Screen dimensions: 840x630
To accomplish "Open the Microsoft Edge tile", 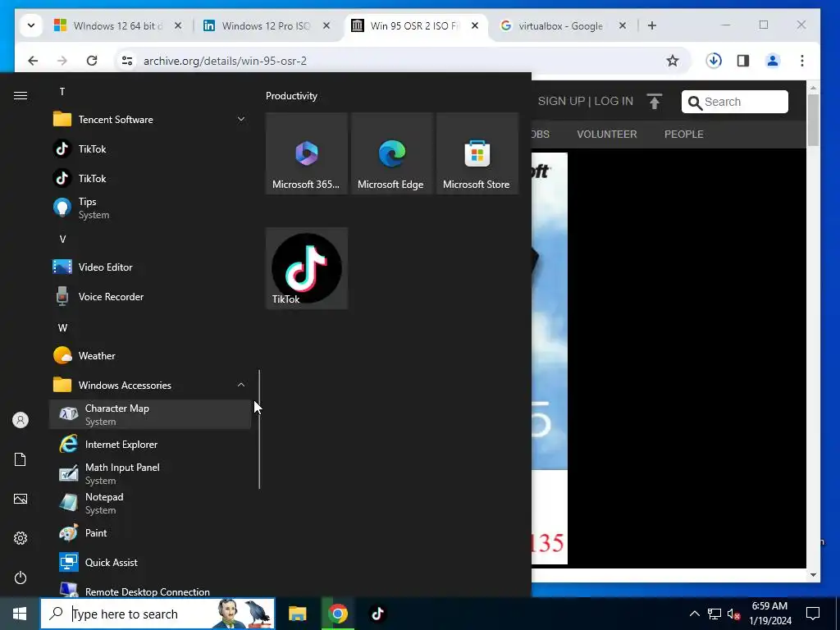I will click(391, 153).
